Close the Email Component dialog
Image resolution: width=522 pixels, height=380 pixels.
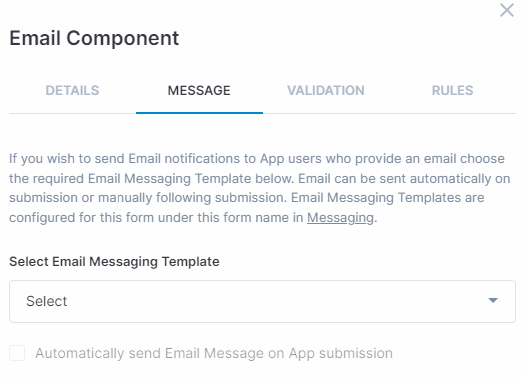(x=507, y=10)
